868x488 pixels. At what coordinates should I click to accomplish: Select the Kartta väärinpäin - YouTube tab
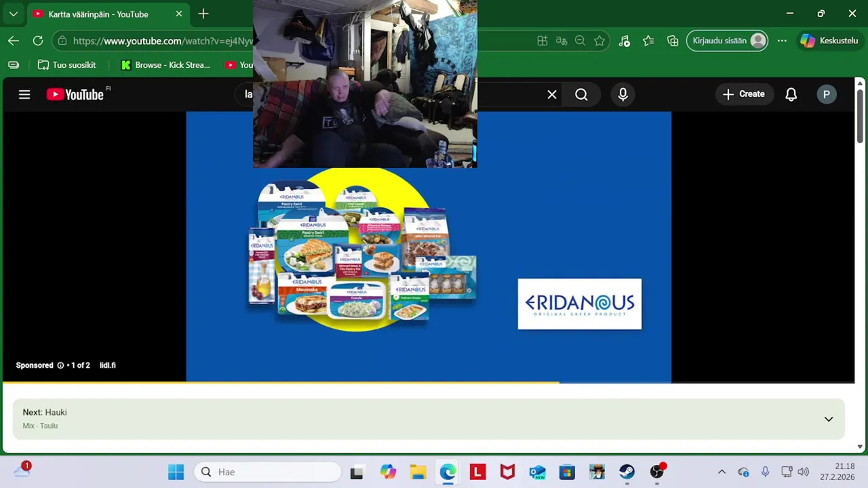click(108, 14)
